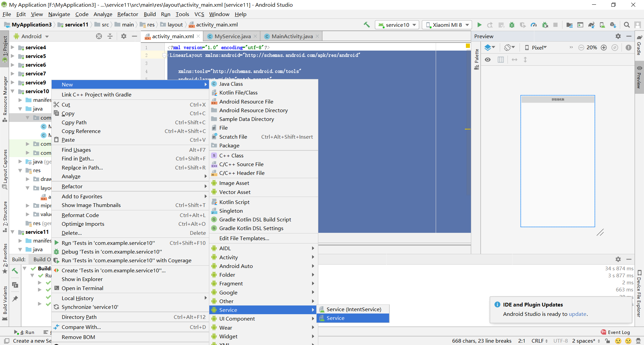Open the SDK Manager toolbar icon

(x=613, y=25)
